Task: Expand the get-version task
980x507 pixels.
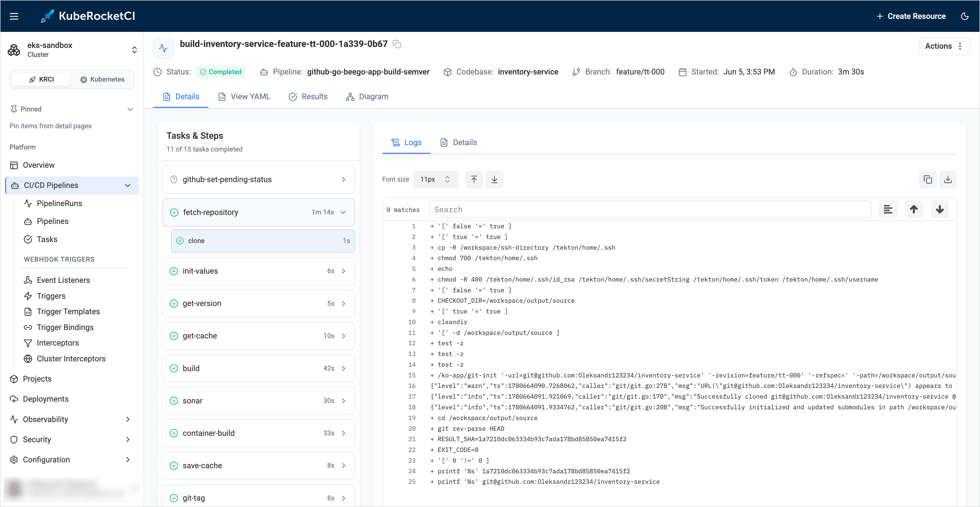Action: click(x=258, y=303)
